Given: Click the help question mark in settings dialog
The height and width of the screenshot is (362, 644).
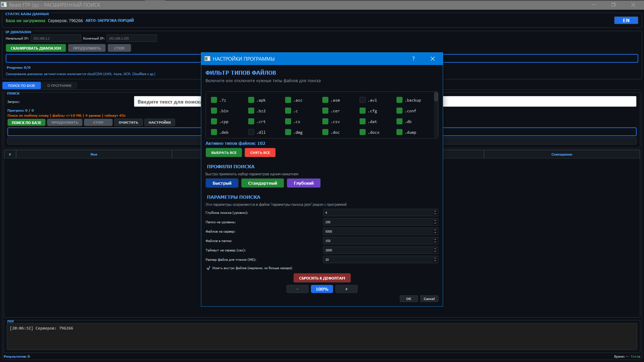Looking at the screenshot, I should point(413,59).
